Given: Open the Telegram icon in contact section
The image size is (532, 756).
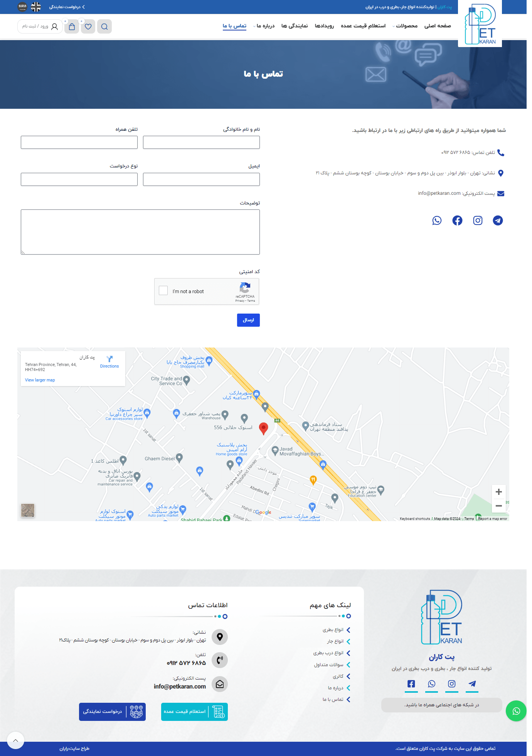Looking at the screenshot, I should click(498, 221).
